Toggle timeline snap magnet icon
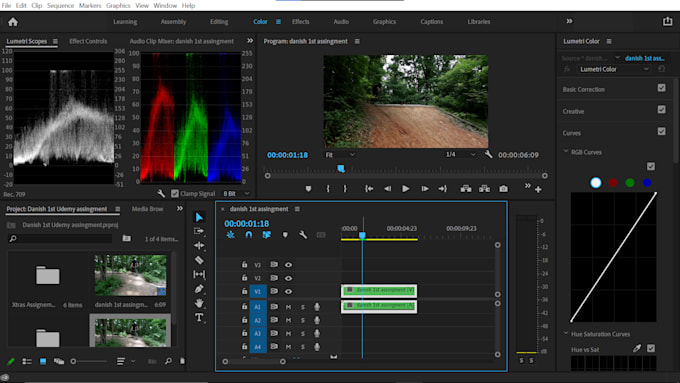Image resolution: width=680 pixels, height=383 pixels. [x=248, y=235]
